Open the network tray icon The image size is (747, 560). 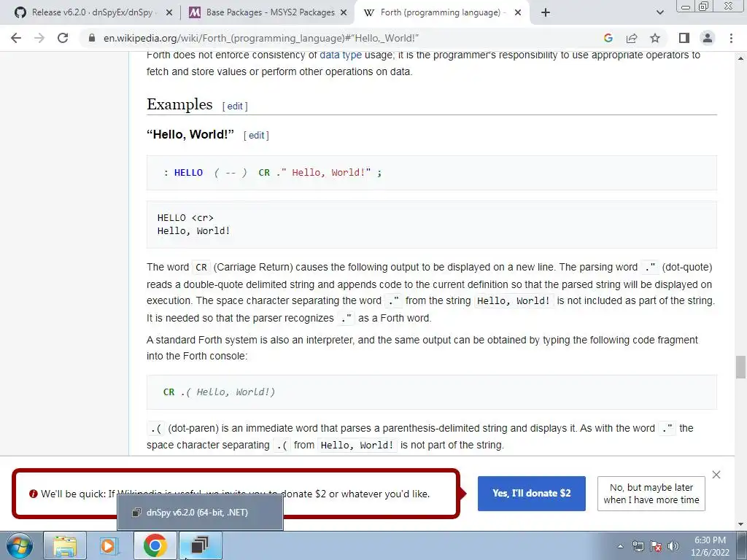tap(638, 546)
